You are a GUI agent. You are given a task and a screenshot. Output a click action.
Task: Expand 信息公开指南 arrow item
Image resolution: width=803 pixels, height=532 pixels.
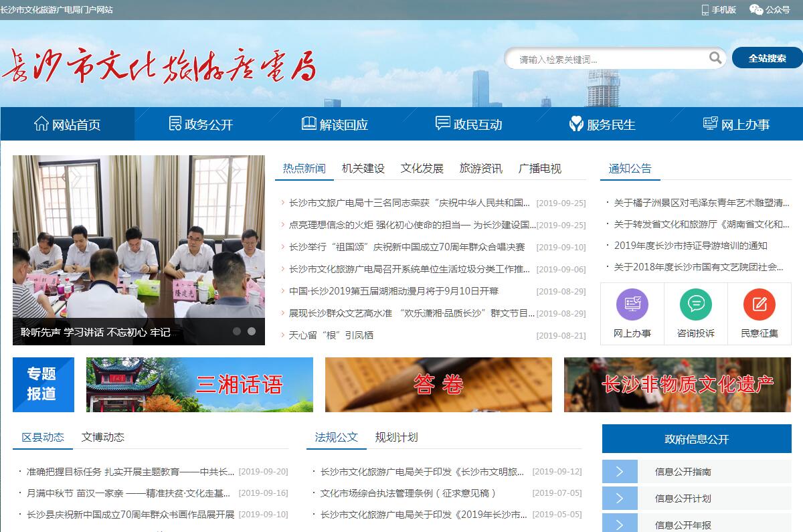[x=620, y=472]
